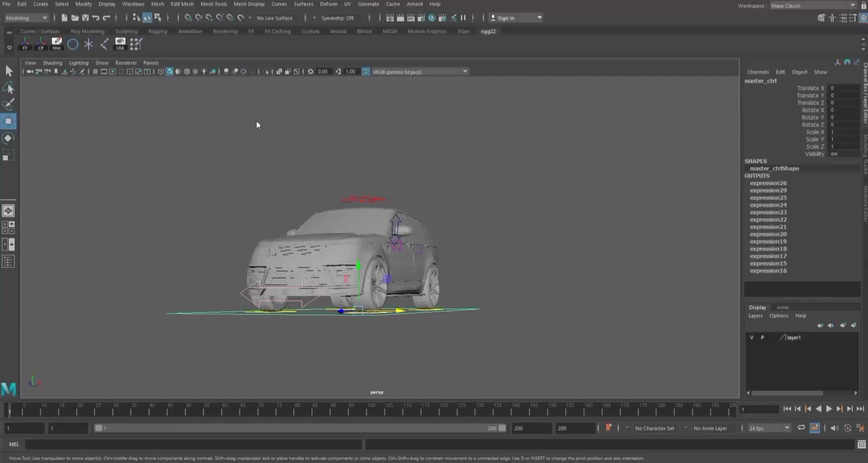Click the Sign In button

[x=507, y=18]
